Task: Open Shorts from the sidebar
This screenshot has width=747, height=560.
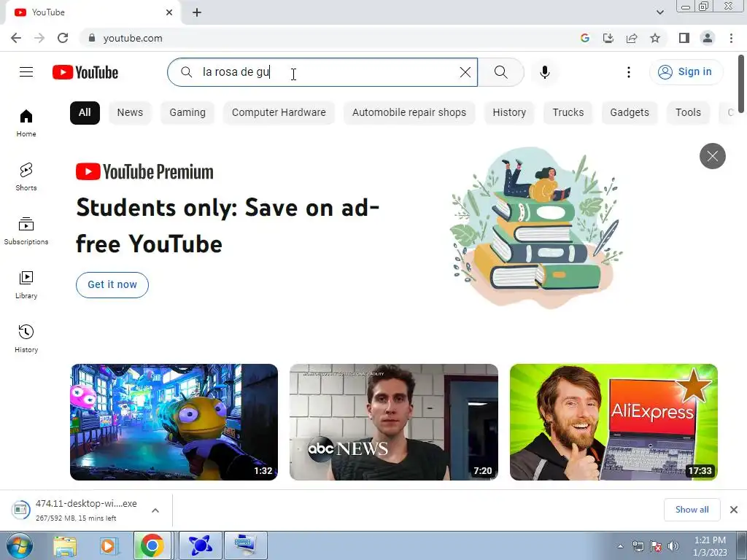Action: 26,177
